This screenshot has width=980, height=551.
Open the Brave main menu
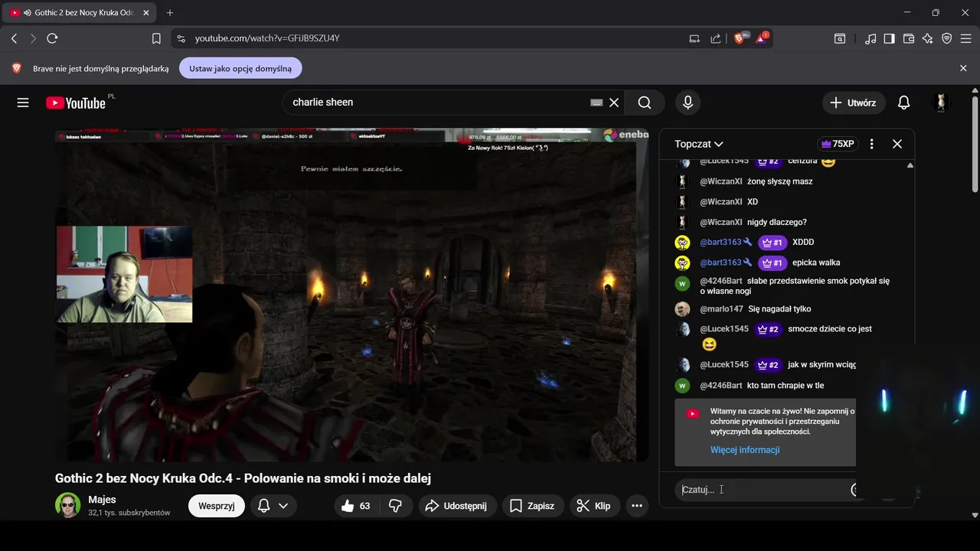pyautogui.click(x=966, y=38)
